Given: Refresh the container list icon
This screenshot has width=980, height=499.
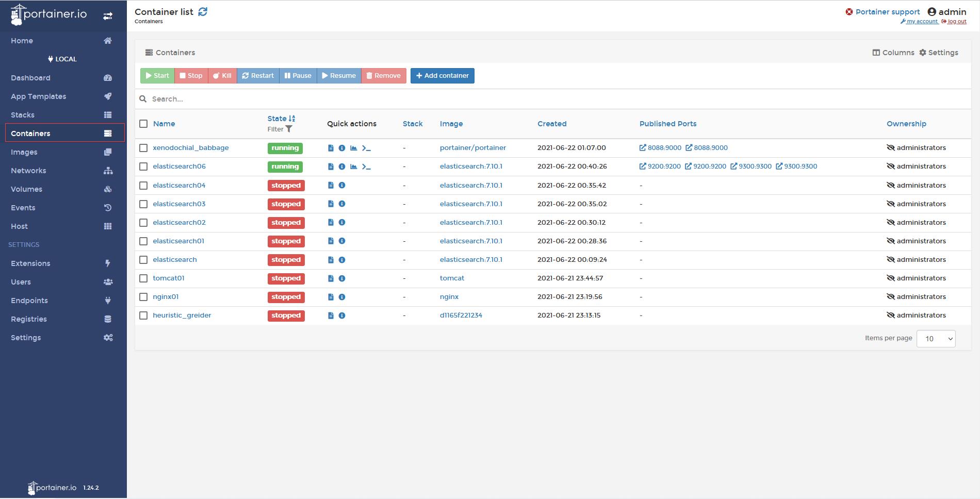Looking at the screenshot, I should click(203, 11).
